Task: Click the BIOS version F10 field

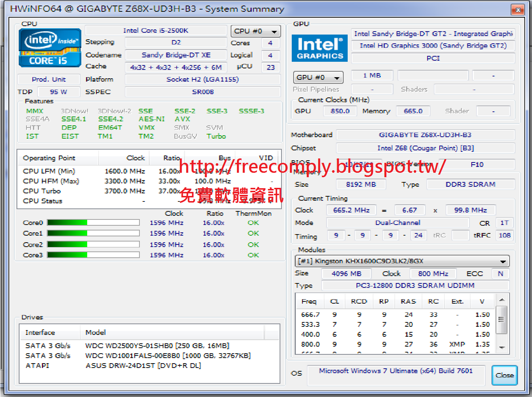Action: [477, 164]
